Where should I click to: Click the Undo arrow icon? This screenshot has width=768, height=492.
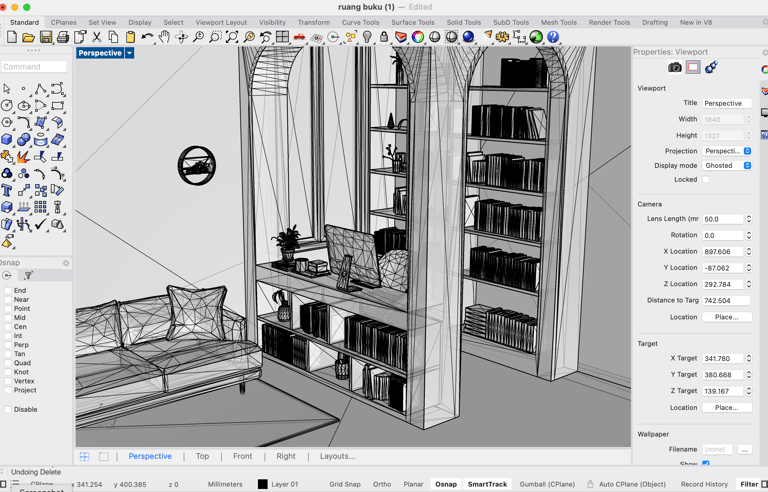[147, 37]
